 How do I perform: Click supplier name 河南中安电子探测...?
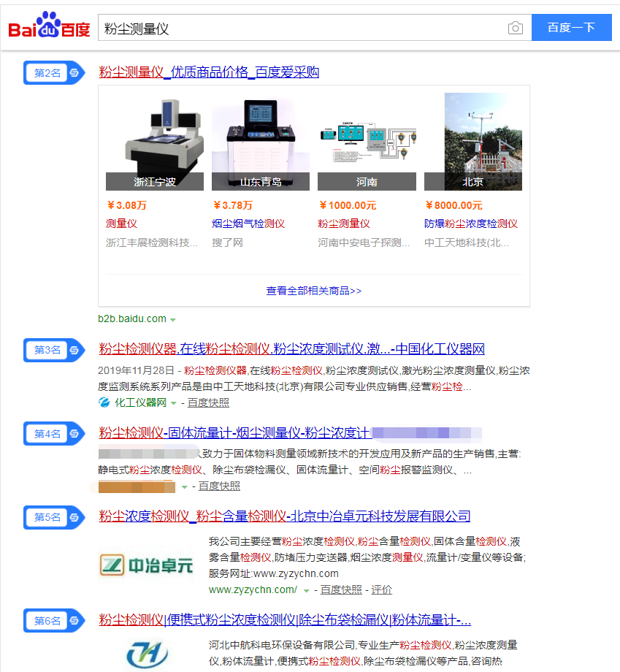click(364, 243)
